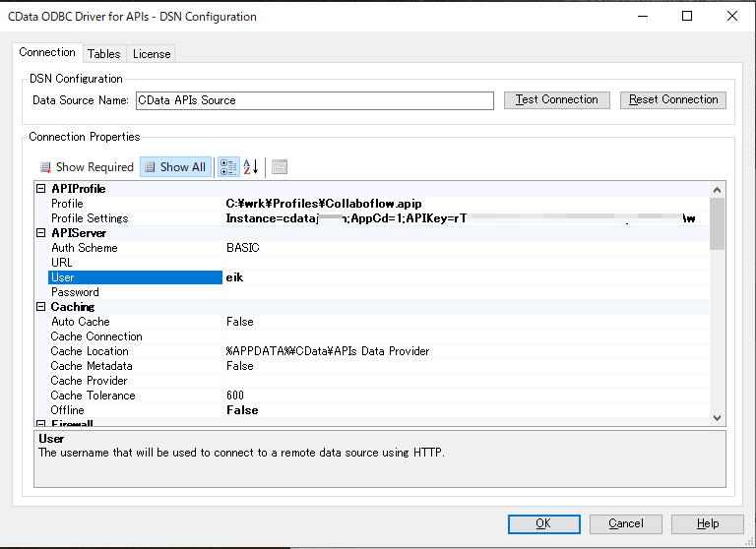756x549 pixels.
Task: Click Reset Connection
Action: click(x=673, y=99)
